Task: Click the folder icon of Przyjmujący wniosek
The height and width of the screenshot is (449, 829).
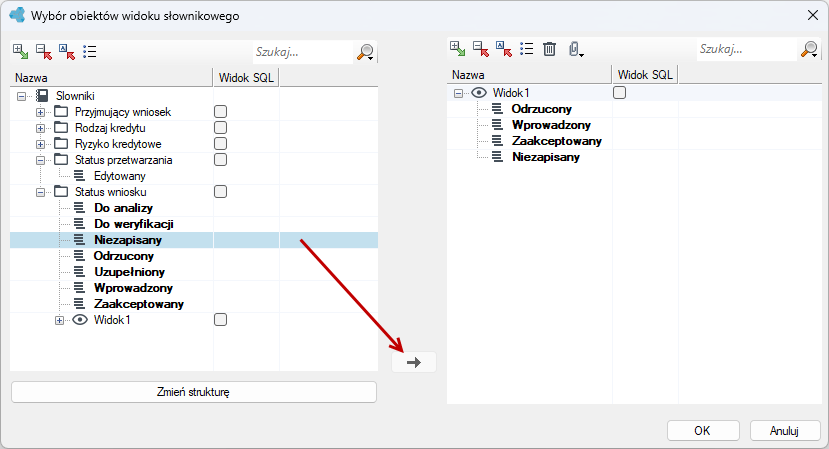Action: tap(61, 112)
